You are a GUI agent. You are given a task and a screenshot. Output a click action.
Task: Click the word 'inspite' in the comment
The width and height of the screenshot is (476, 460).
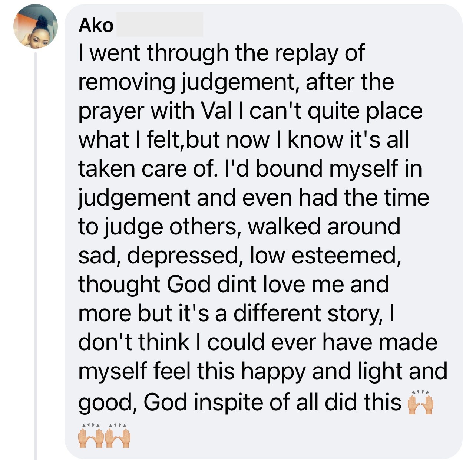(228, 402)
